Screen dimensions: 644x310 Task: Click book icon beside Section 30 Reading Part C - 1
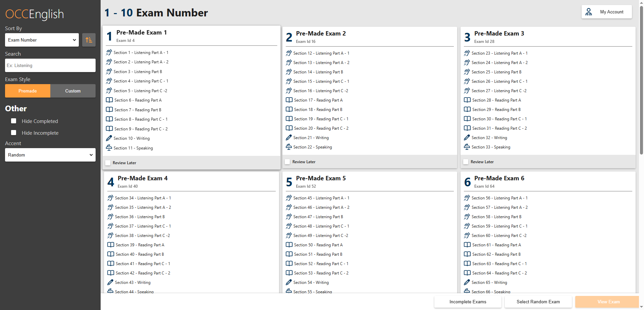coord(467,119)
